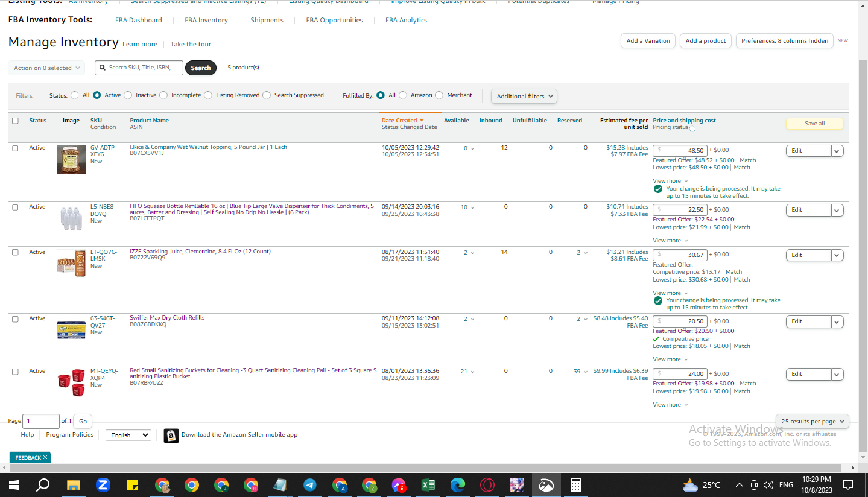Click Add a product button

(706, 41)
